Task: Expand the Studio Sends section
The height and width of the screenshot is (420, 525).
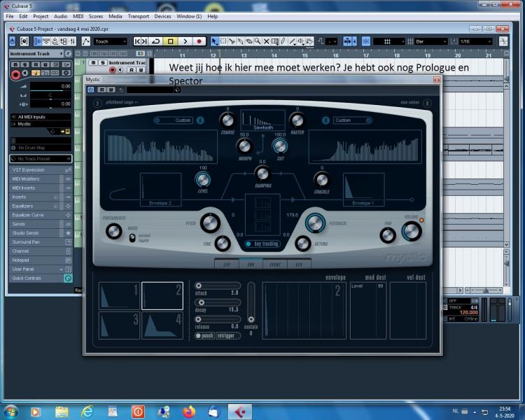Action: (41, 233)
